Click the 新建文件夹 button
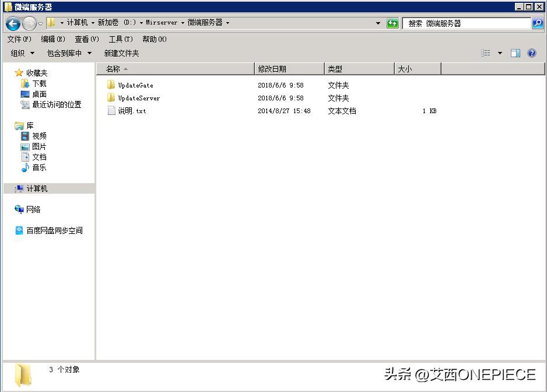Viewport: 547px width, 392px height. pos(121,53)
